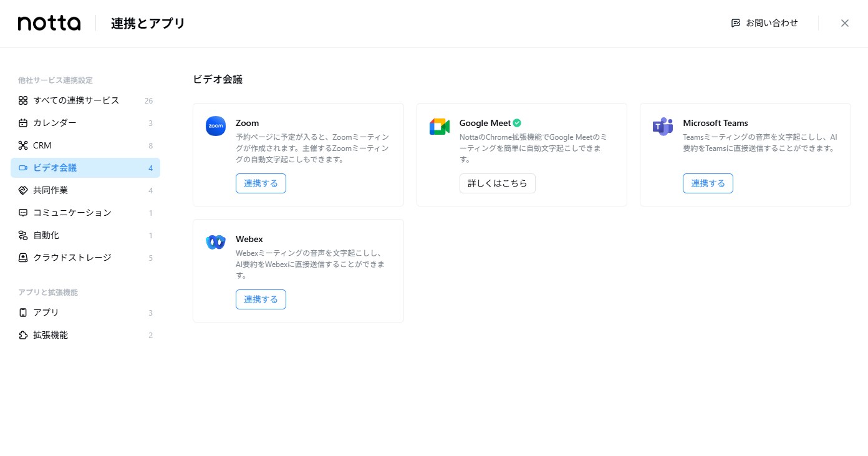Open the アプリ section
This screenshot has width=868, height=456.
point(85,313)
